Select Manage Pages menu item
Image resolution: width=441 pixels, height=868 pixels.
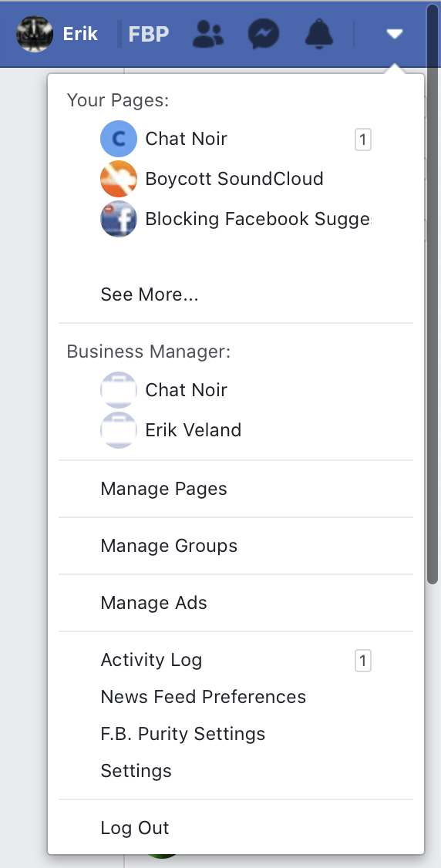coord(236,489)
